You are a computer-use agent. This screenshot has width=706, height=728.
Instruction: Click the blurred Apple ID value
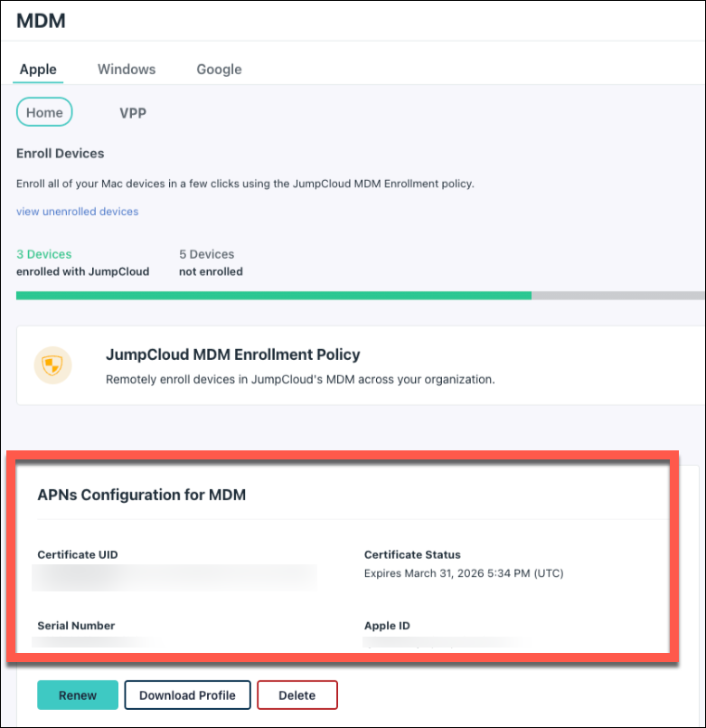point(443,642)
